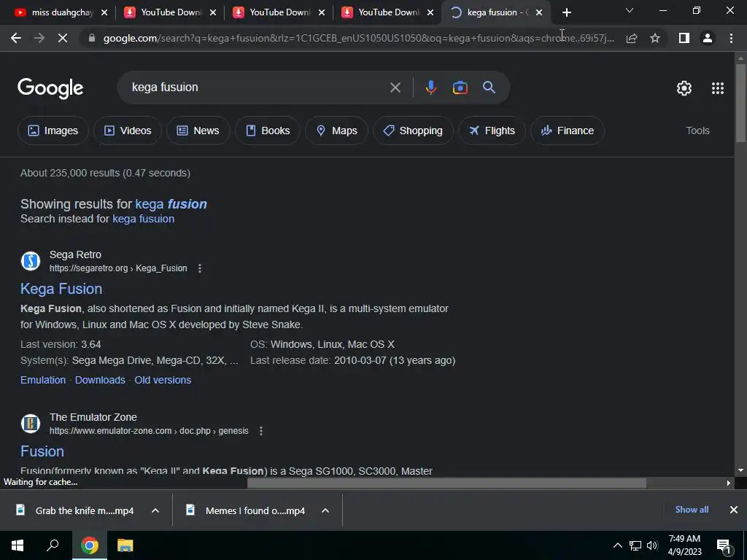Open the Emulator Zone result options
This screenshot has width=747, height=560.
[x=261, y=431]
